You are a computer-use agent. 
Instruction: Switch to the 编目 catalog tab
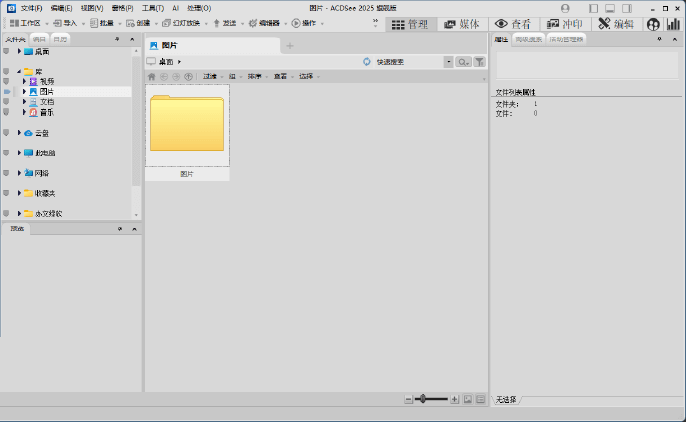click(39, 39)
